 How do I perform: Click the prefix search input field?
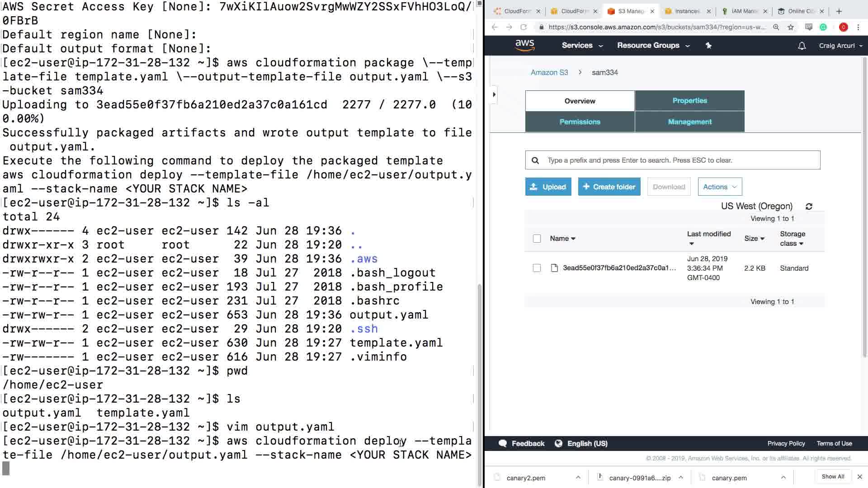pyautogui.click(x=678, y=160)
